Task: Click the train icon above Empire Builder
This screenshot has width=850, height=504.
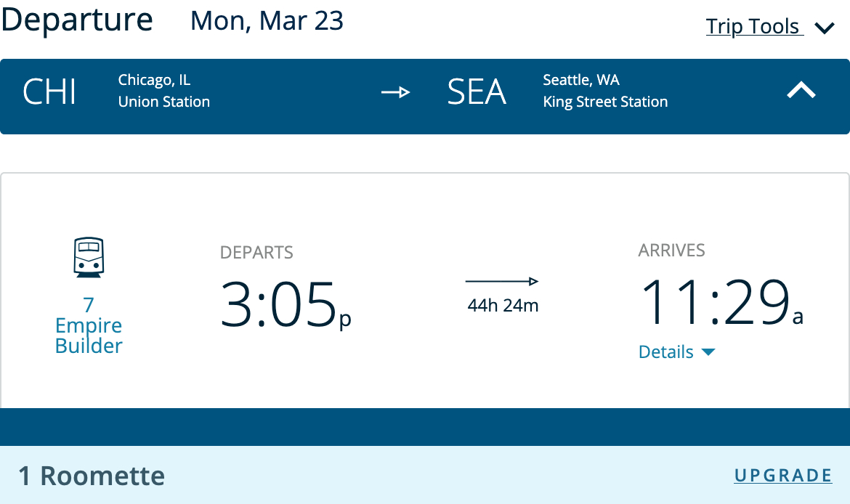Action: (89, 258)
